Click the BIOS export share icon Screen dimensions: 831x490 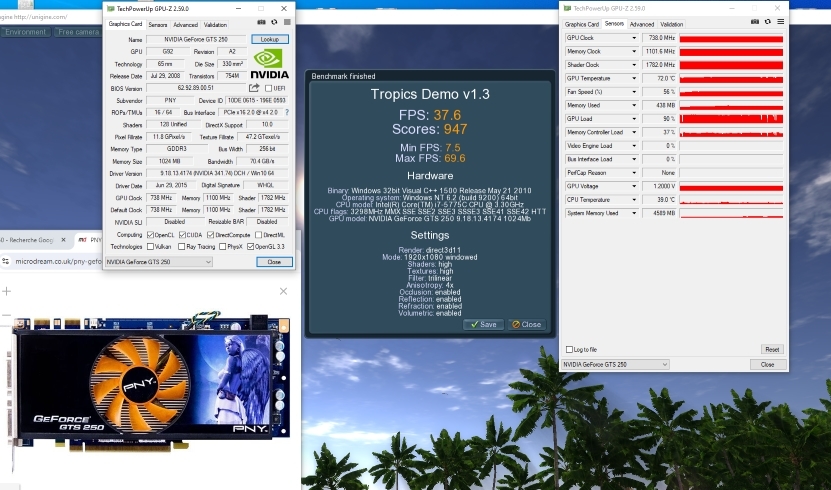[x=254, y=88]
